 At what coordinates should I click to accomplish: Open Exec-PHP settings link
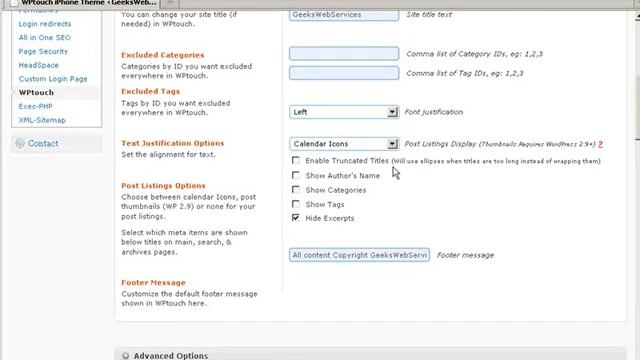click(x=35, y=107)
